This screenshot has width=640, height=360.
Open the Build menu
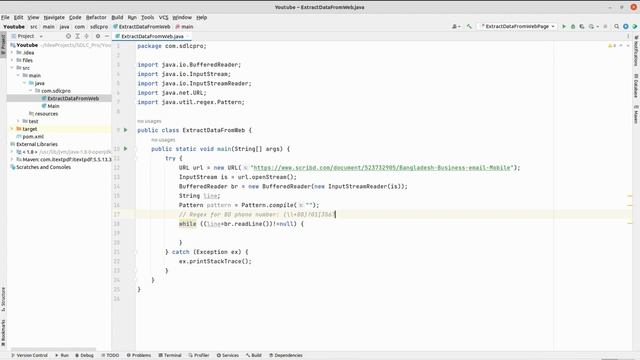[117, 18]
